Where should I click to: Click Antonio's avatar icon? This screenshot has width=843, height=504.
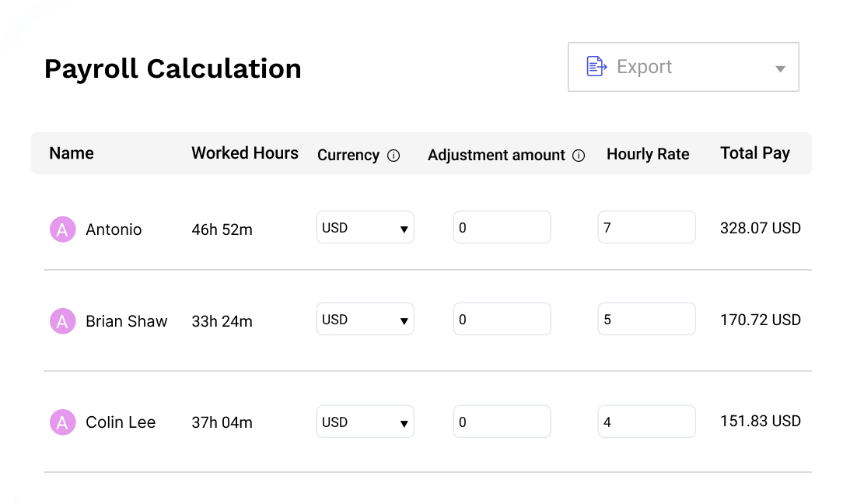point(62,229)
